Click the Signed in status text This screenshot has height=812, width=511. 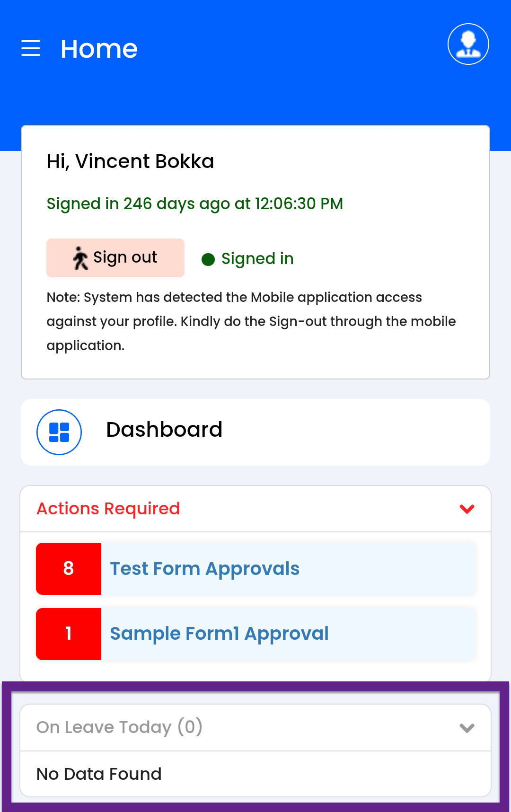click(257, 259)
